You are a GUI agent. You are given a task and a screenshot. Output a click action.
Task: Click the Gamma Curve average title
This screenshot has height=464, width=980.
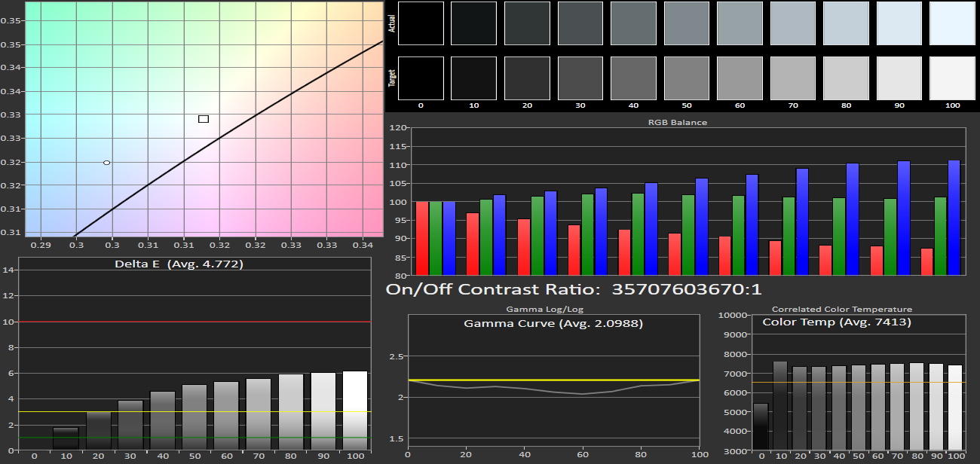(x=553, y=323)
